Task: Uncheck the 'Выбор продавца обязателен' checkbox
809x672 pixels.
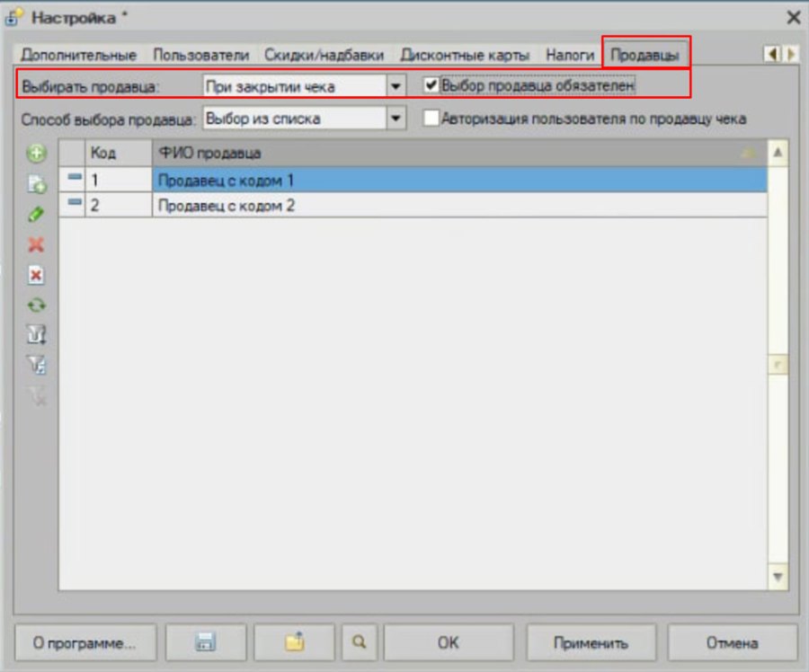Action: click(x=431, y=85)
